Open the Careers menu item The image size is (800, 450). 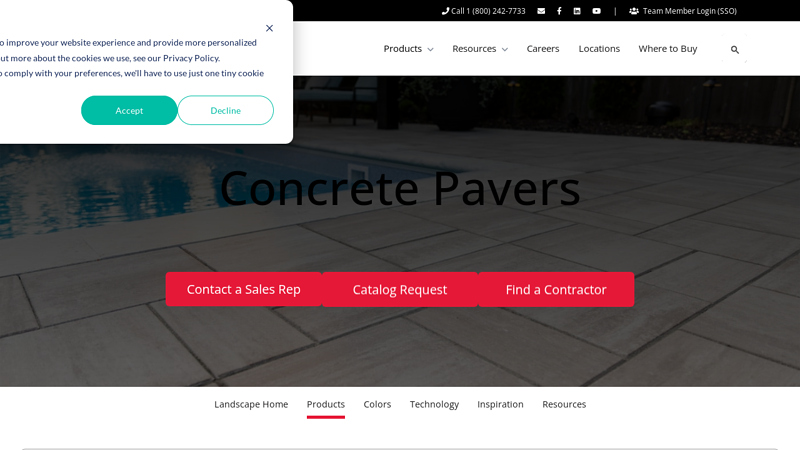click(x=543, y=48)
